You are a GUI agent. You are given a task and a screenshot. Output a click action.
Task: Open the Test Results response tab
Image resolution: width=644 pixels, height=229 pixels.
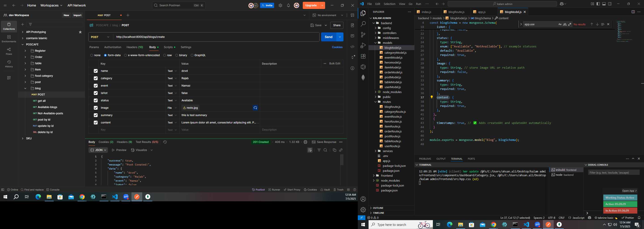click(x=147, y=142)
